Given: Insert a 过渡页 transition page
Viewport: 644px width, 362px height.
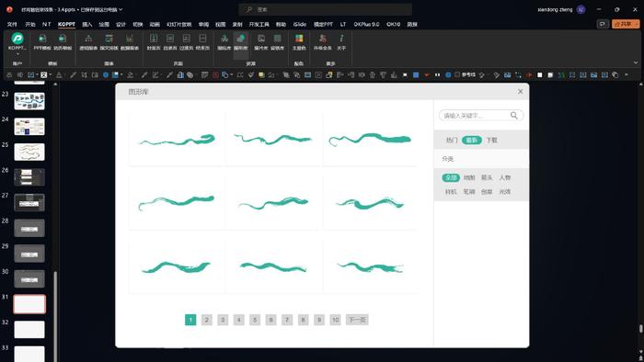Looking at the screenshot, I should pyautogui.click(x=186, y=42).
